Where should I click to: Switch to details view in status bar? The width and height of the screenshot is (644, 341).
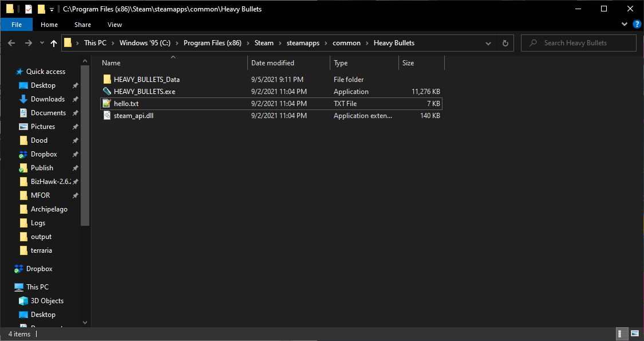(x=622, y=334)
